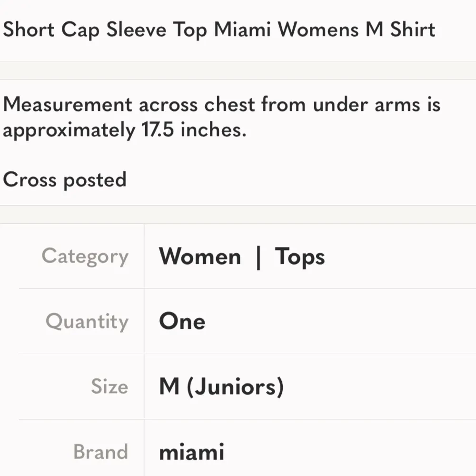Click the word approximately in the description
Image resolution: width=476 pixels, height=476 pixels.
pos(69,130)
